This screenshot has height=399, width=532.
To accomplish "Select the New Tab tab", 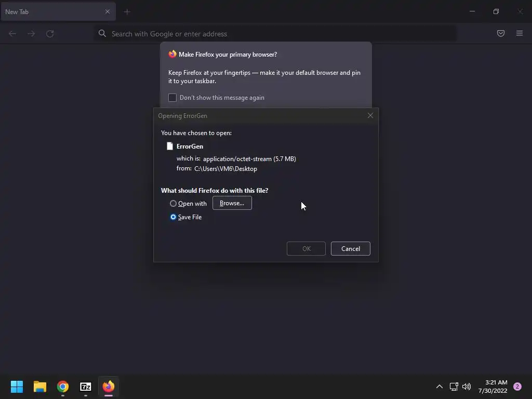I will click(58, 11).
